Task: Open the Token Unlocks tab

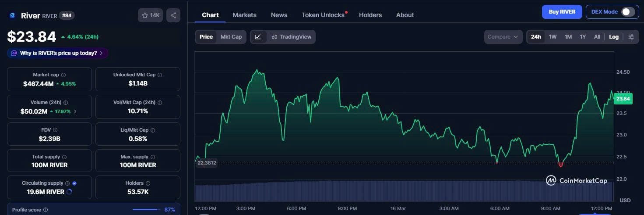Action: pyautogui.click(x=323, y=15)
